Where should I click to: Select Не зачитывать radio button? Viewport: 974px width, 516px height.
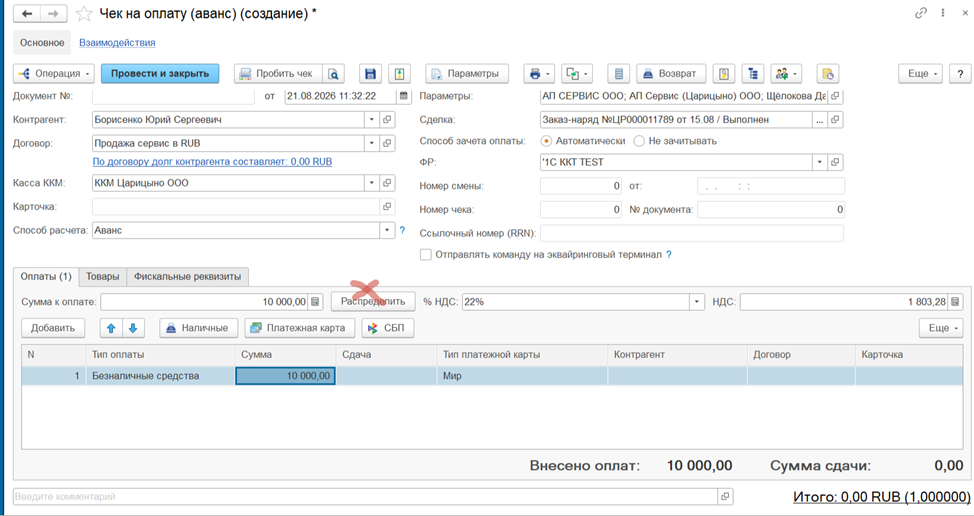pyautogui.click(x=639, y=141)
